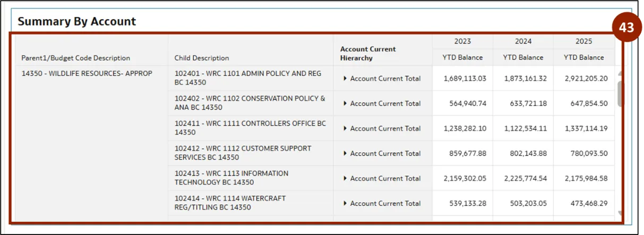Select the Child Description column header
644x235 pixels.
click(202, 58)
